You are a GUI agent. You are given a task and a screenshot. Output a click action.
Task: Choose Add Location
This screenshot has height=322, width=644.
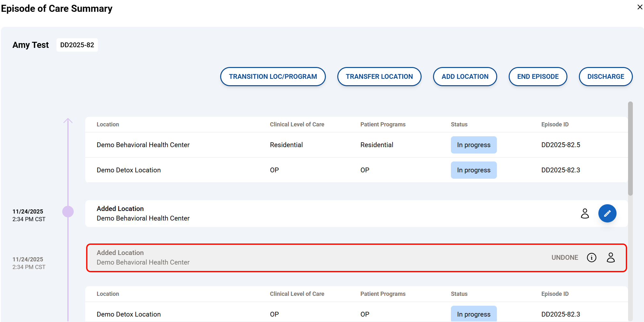[x=465, y=77]
